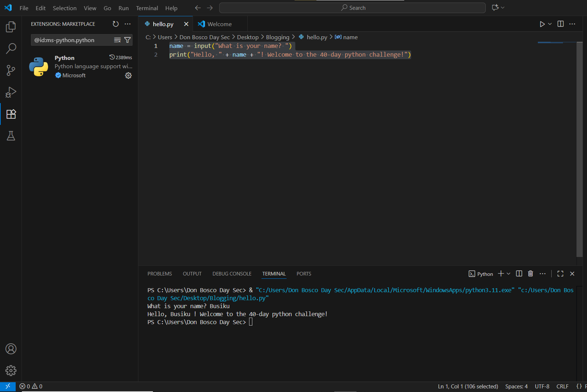The width and height of the screenshot is (587, 392).
Task: Show the PROBLEMS panel
Action: tap(160, 274)
